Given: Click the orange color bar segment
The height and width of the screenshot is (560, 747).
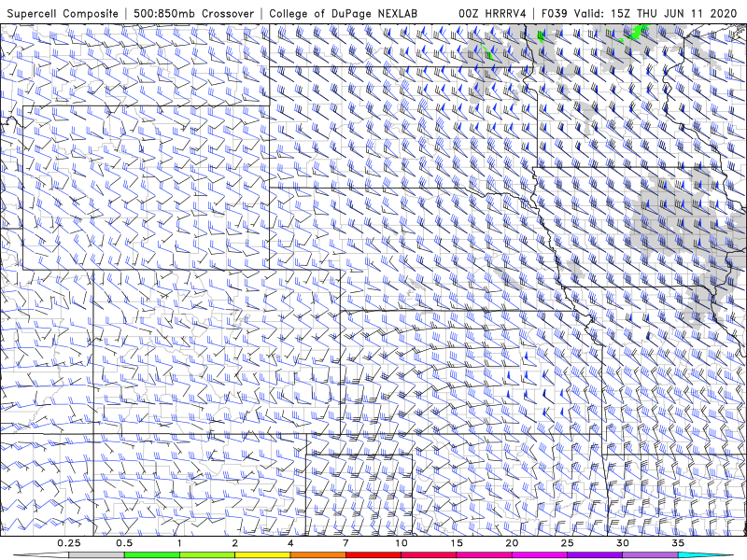Looking at the screenshot, I should point(317,555).
